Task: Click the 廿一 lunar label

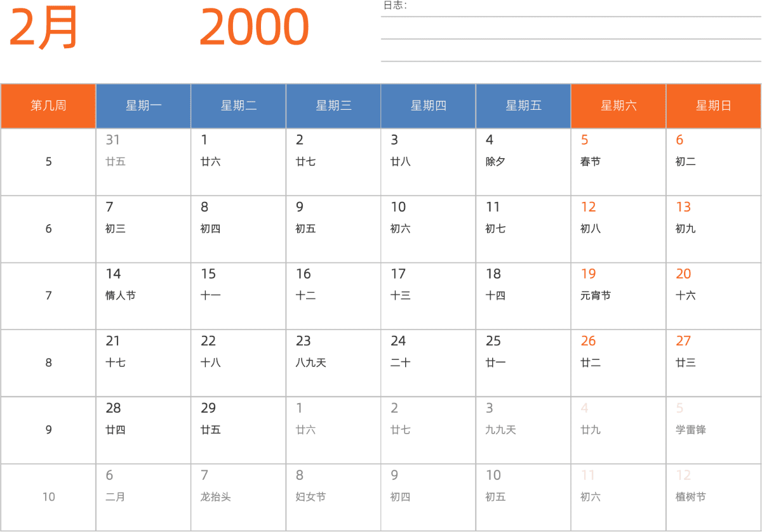Action: tap(495, 363)
